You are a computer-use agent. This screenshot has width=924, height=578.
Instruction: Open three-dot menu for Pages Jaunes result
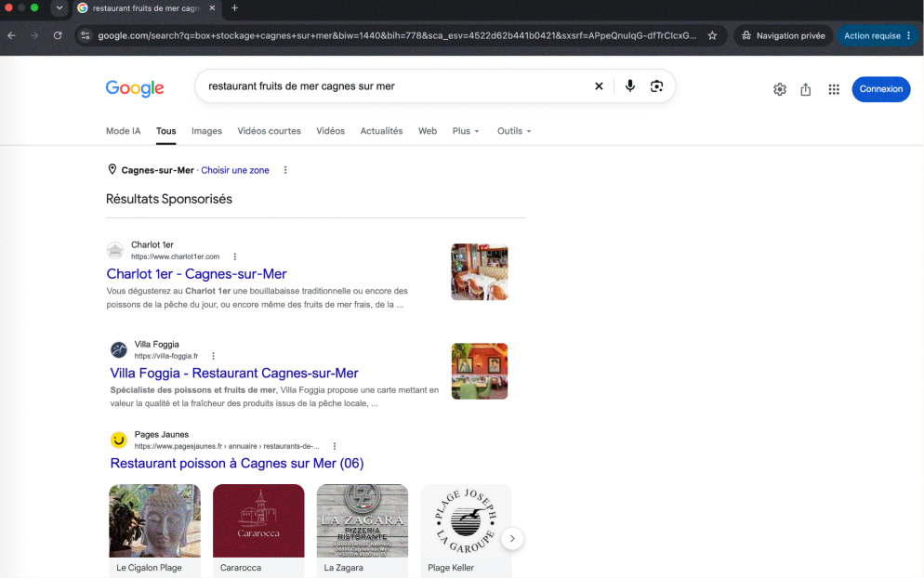pos(334,446)
